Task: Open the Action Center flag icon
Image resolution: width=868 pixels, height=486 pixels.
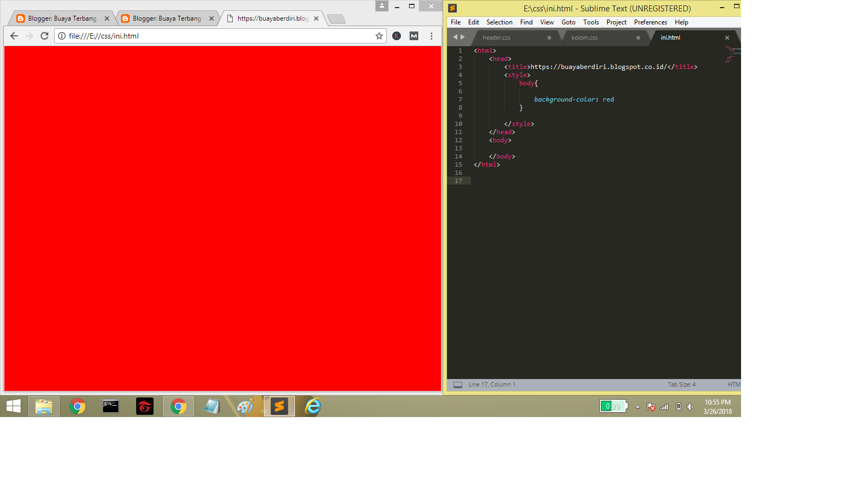Action: 650,407
